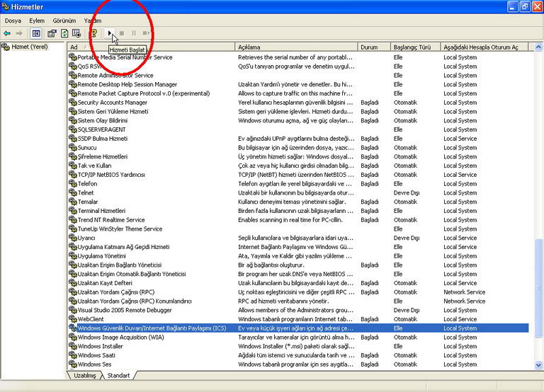Viewport: 544px width, 392px height.
Task: Select TuneUp WinStyler Theme Service
Action: 298,229
